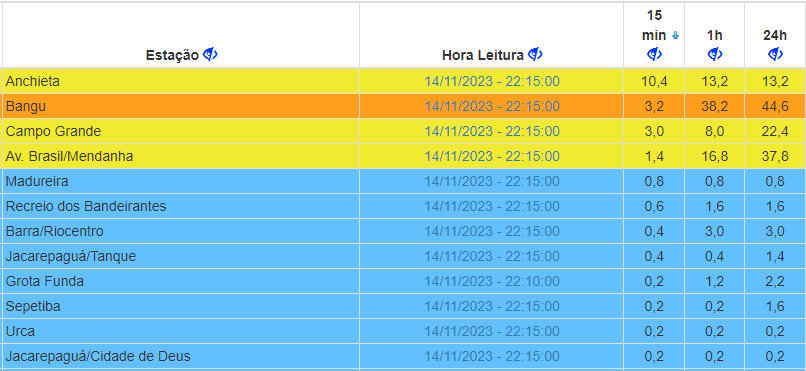
Task: Sort by 1h rainfall column header
Action: pos(715,35)
